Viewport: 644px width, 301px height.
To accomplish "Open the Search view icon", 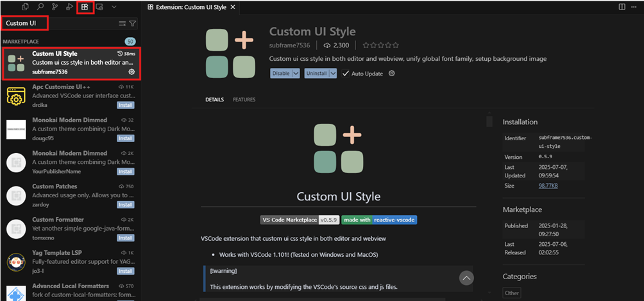I will [40, 7].
